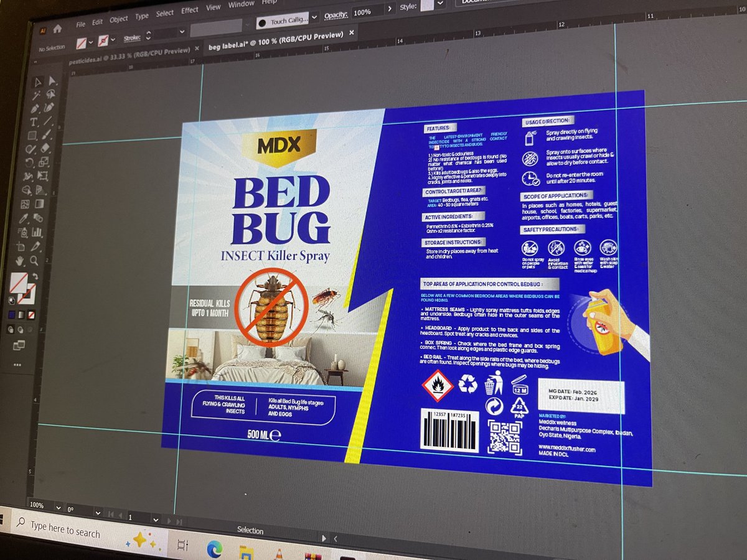Screen dimensions: 747x560
Task: Select the Pen tool
Action: 35,109
